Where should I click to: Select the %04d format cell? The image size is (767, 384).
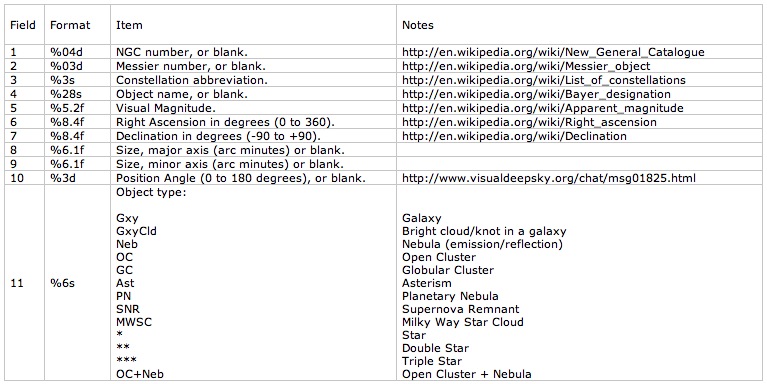point(77,52)
